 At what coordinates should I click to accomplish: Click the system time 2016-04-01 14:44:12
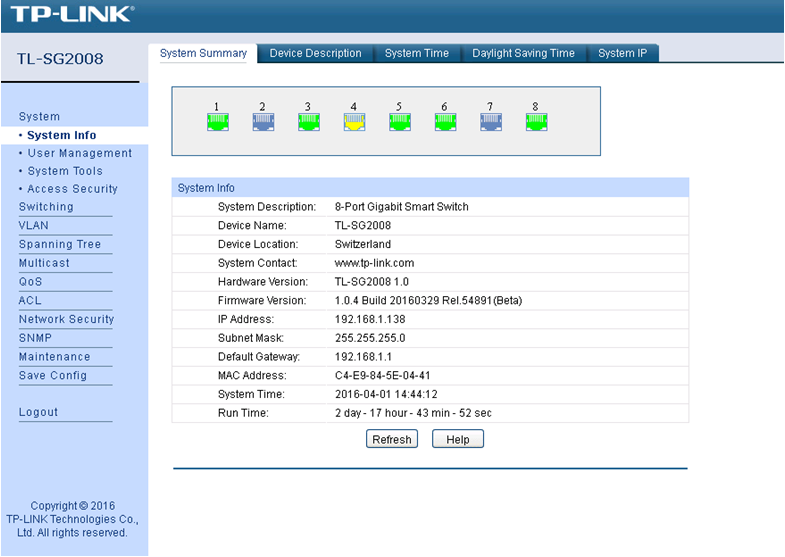[386, 394]
